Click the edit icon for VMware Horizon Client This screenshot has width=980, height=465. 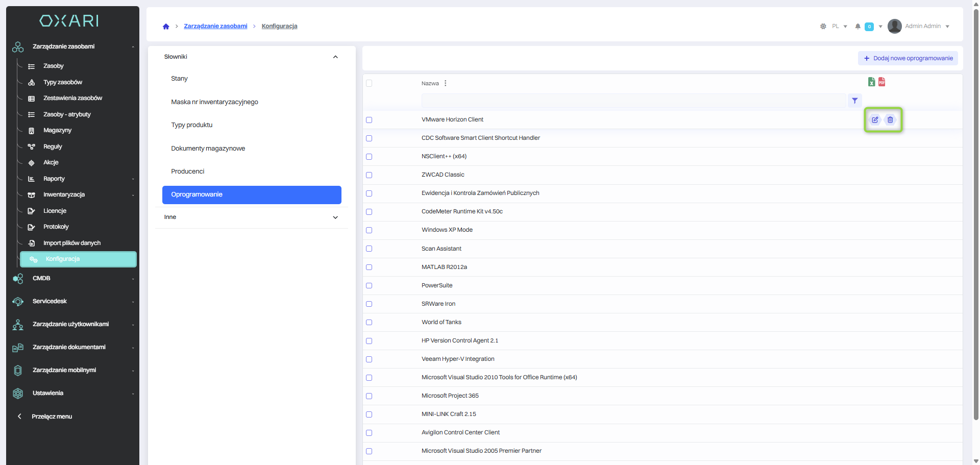point(875,120)
